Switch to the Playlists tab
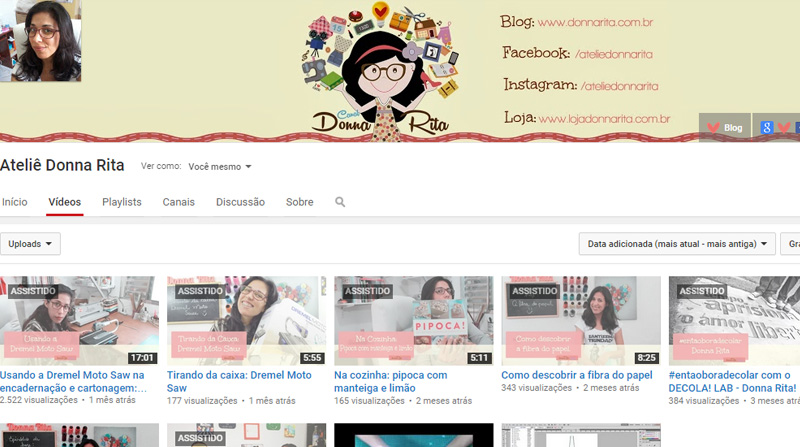Screen dimensions: 800x447 click(x=121, y=202)
